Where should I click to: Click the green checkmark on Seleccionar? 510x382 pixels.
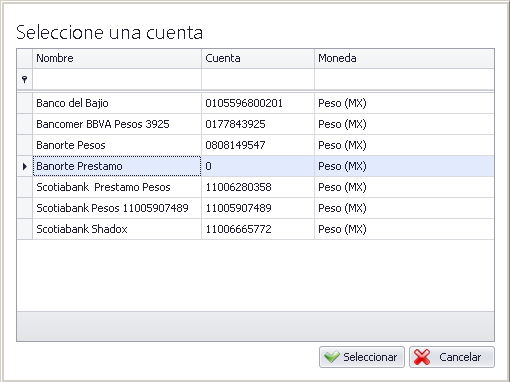[x=332, y=357]
